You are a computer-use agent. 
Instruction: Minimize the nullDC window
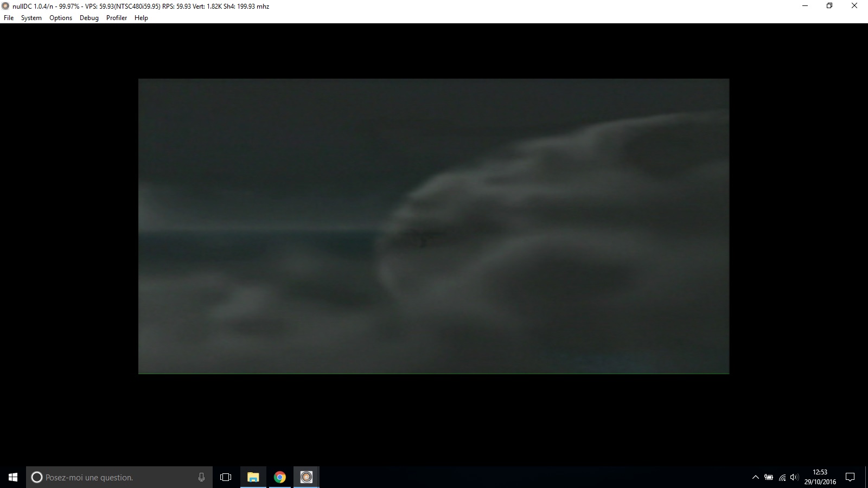pyautogui.click(x=805, y=6)
